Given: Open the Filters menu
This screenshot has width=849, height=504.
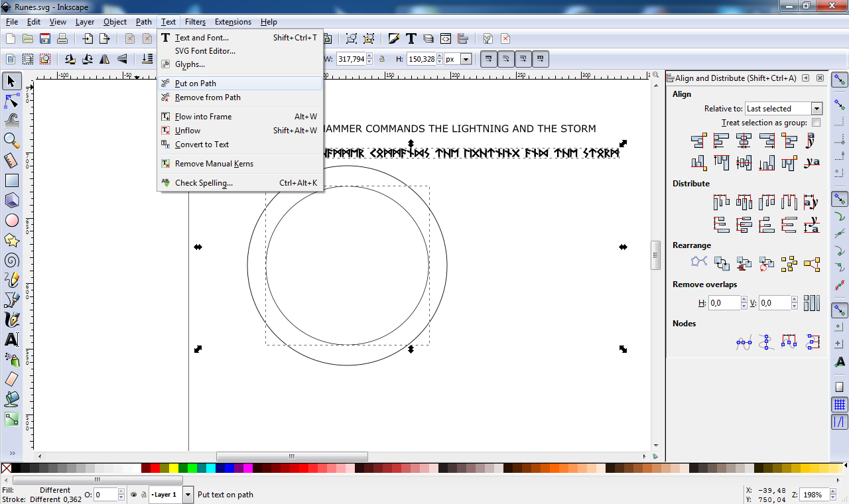Looking at the screenshot, I should point(195,22).
